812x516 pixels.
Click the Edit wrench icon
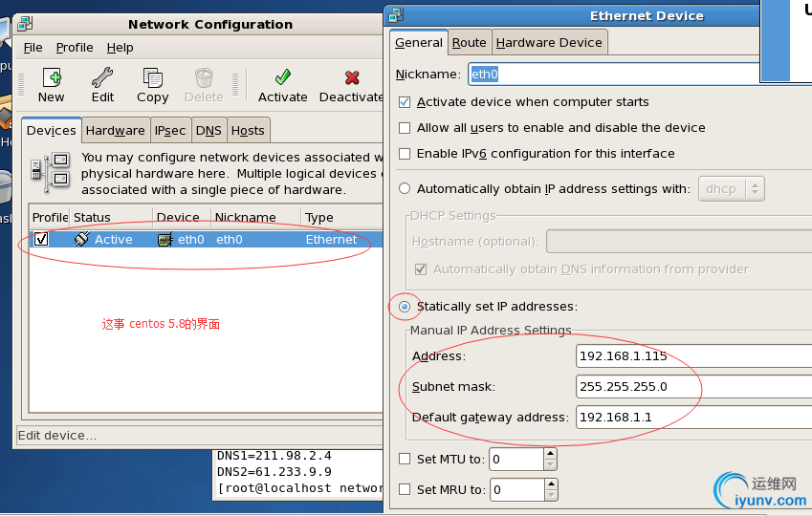102,77
